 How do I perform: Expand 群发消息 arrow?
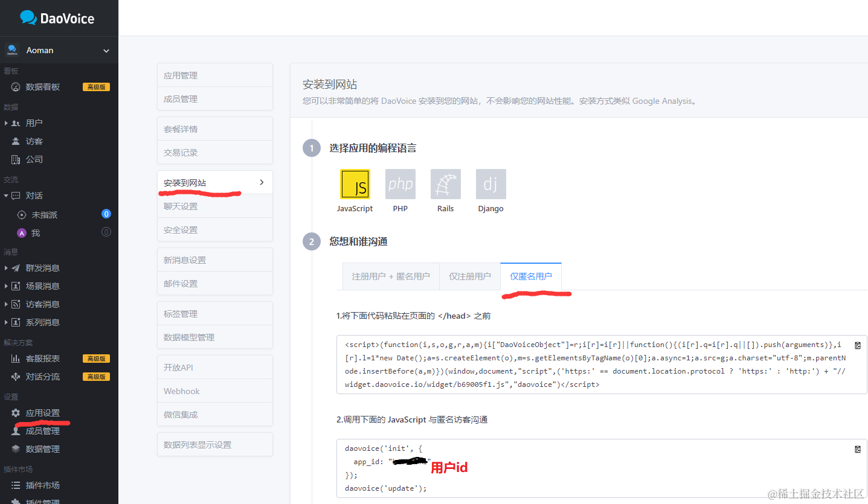pyautogui.click(x=6, y=268)
